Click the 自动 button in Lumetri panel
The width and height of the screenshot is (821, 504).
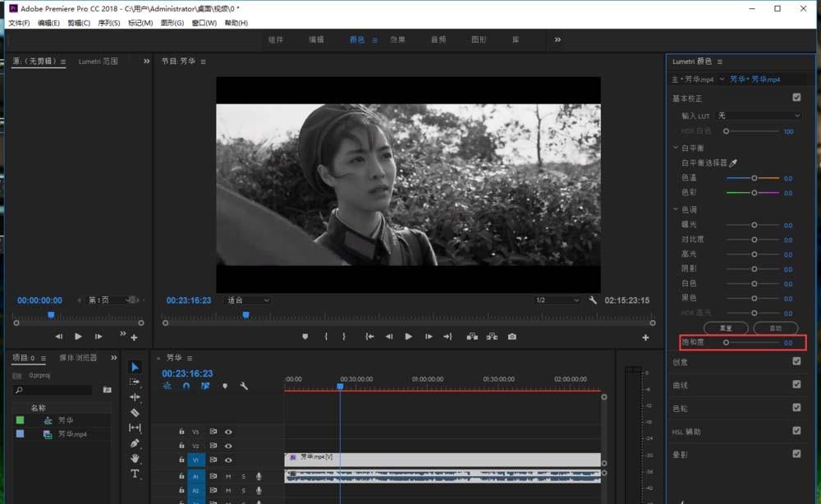pyautogui.click(x=776, y=327)
